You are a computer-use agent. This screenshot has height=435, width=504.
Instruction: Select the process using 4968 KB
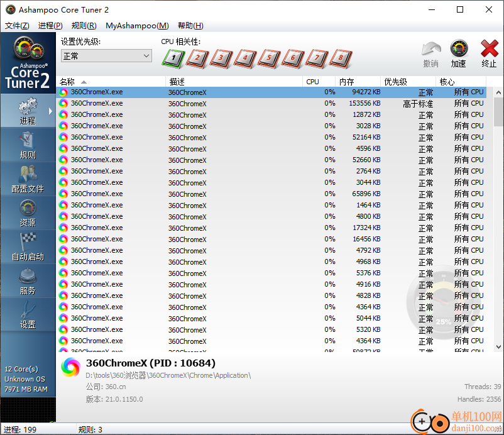pos(271,262)
